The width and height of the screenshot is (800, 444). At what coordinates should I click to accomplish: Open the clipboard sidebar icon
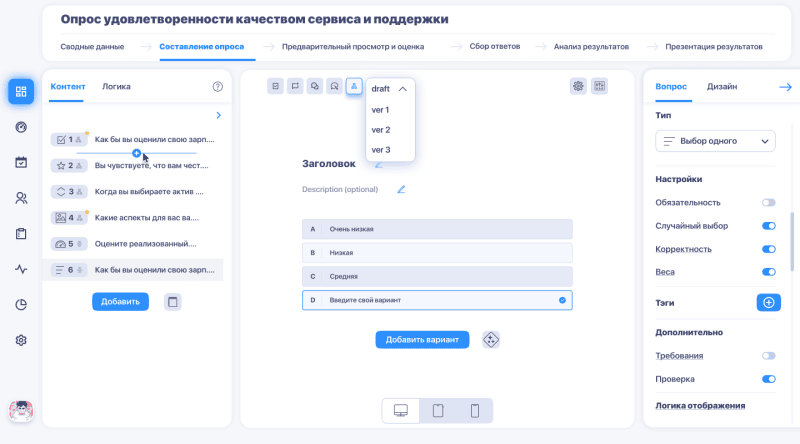[x=21, y=234]
